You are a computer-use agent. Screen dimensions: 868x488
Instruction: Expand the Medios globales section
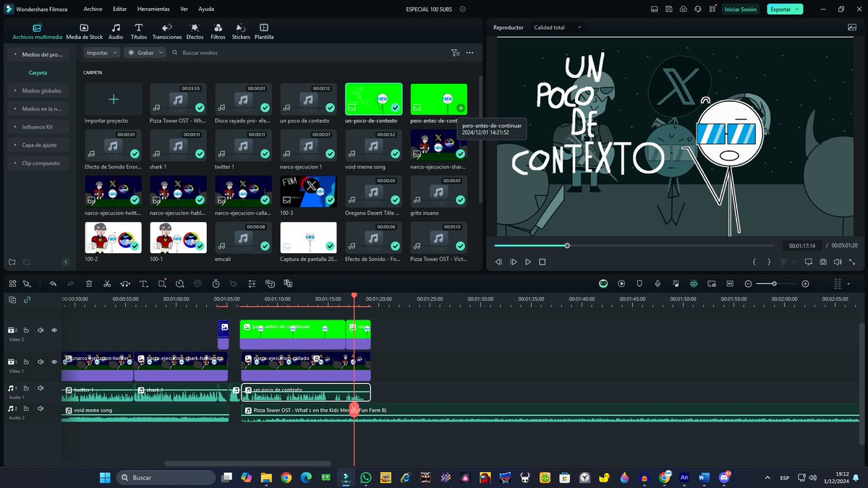(38, 90)
